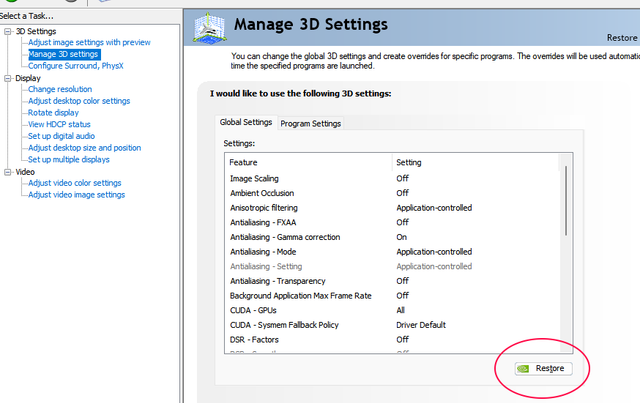Open Set up multiple displays
640x403 pixels.
[x=69, y=160]
